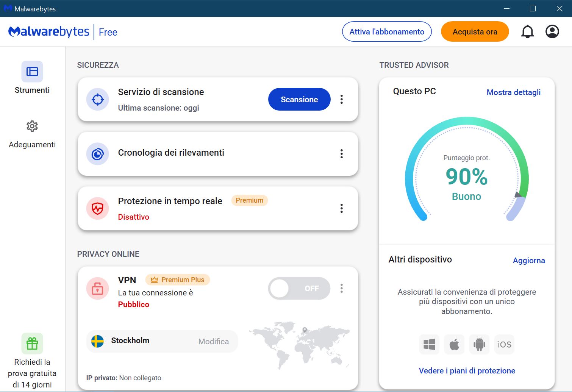Click the Aggiorna link
Screen dimensions: 572x392
point(529,261)
